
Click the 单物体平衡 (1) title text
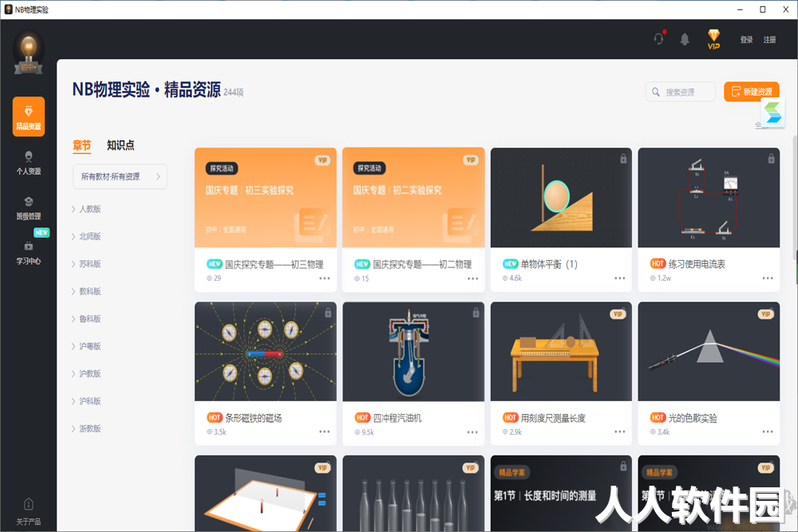click(x=549, y=264)
